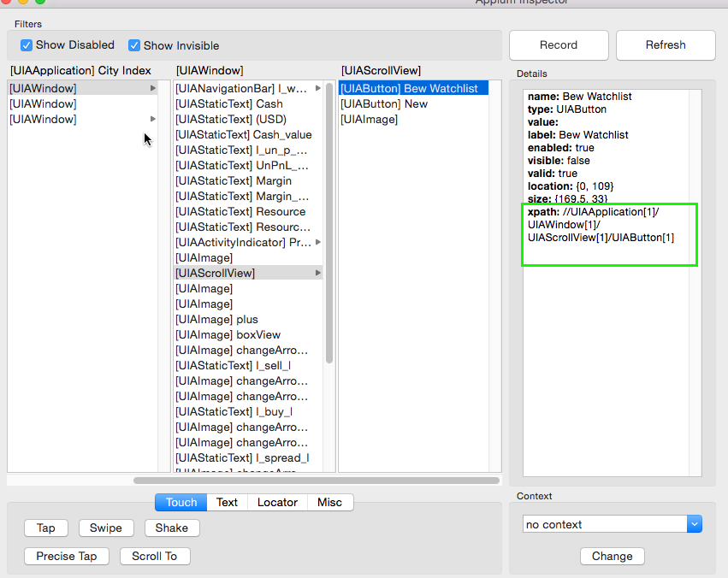728x578 pixels.
Task: Click the Change context button
Action: (612, 556)
